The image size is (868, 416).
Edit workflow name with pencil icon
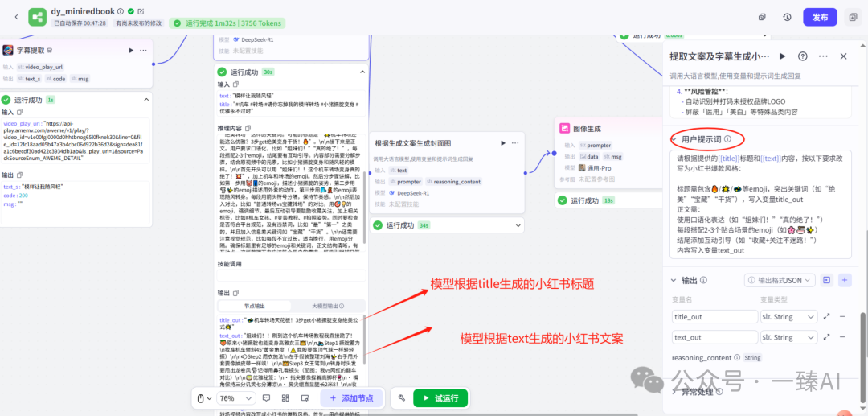point(141,11)
